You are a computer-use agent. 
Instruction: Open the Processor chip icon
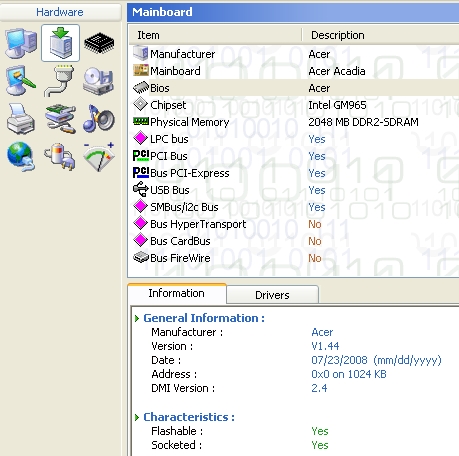coord(99,43)
